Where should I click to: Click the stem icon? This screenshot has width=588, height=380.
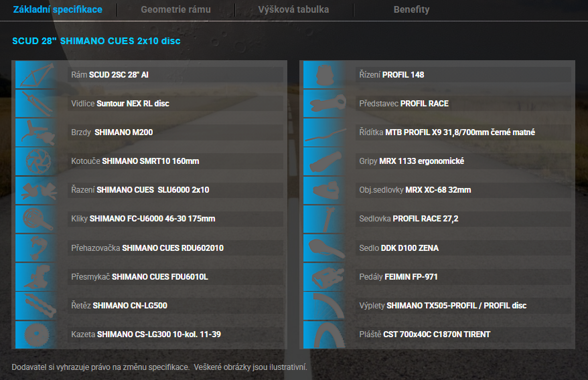[324, 104]
